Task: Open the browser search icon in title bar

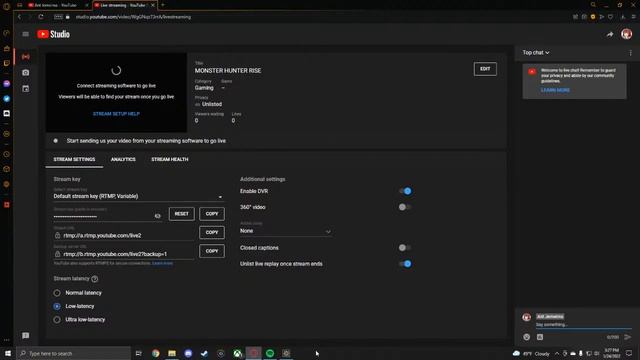Action: pyautogui.click(x=593, y=5)
